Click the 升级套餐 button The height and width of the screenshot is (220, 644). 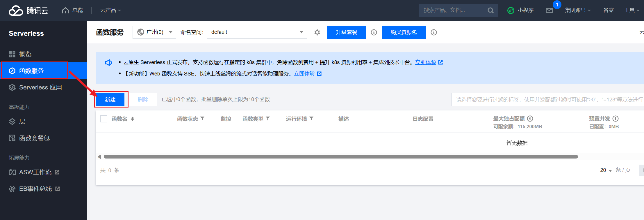tap(346, 32)
